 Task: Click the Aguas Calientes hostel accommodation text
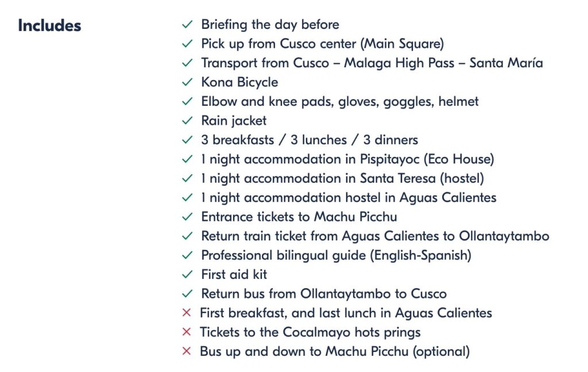click(x=349, y=198)
